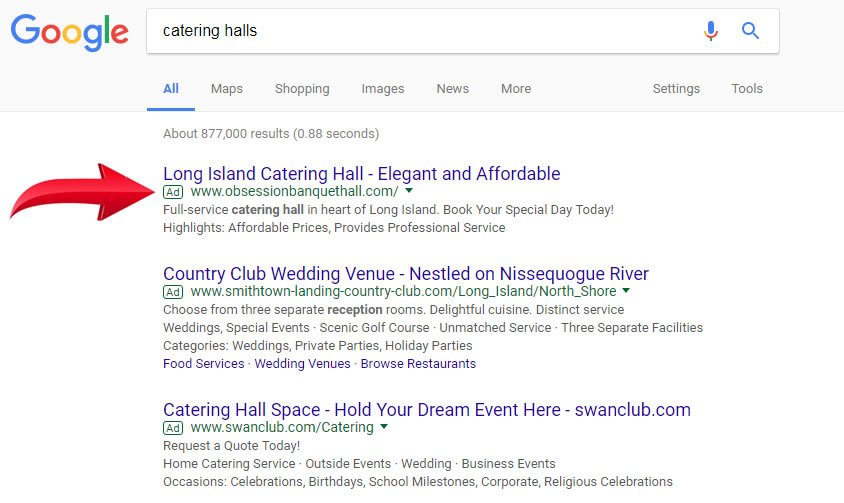Start voice search with microphone icon
The width and height of the screenshot is (844, 503).
pos(711,31)
